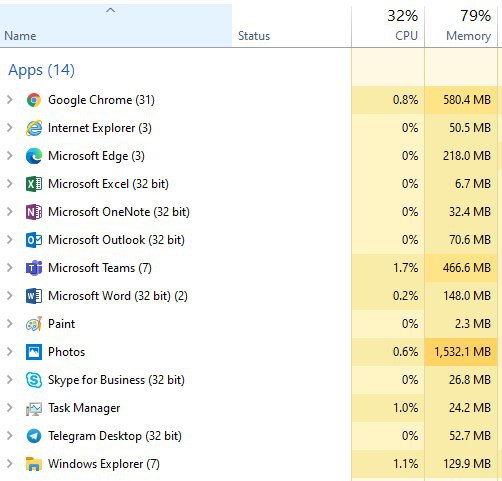Click the Google Chrome app icon
Screen dimensions: 502x481
34,100
